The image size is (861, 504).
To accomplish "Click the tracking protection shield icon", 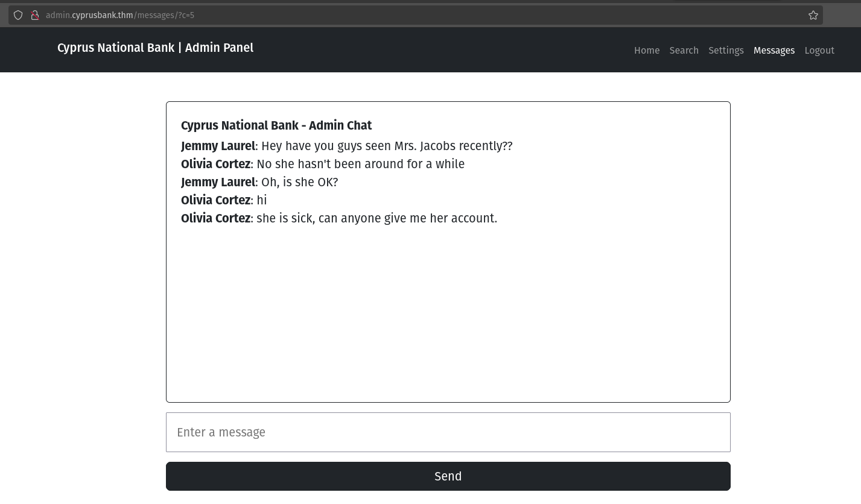I will click(18, 15).
